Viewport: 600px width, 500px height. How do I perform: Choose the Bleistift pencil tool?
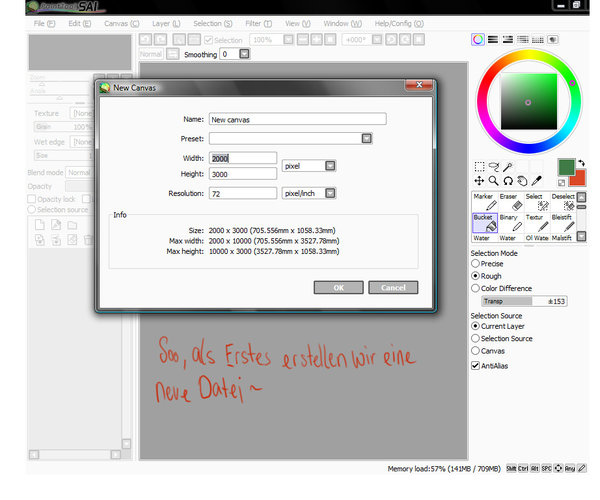point(563,223)
